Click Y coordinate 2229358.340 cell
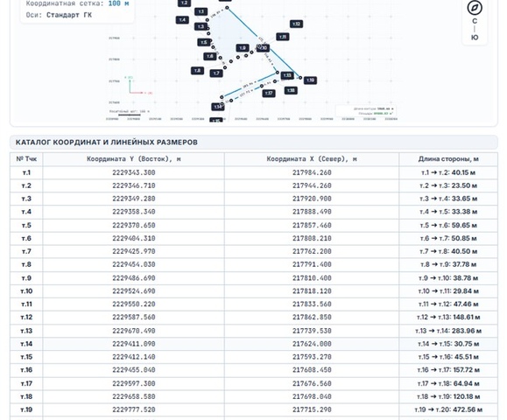The height and width of the screenshot is (420, 507). click(x=134, y=212)
